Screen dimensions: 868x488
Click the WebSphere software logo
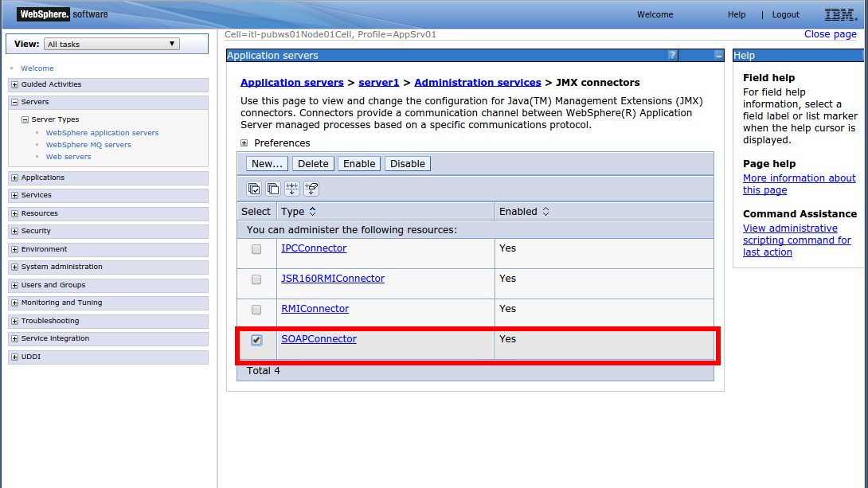click(63, 14)
